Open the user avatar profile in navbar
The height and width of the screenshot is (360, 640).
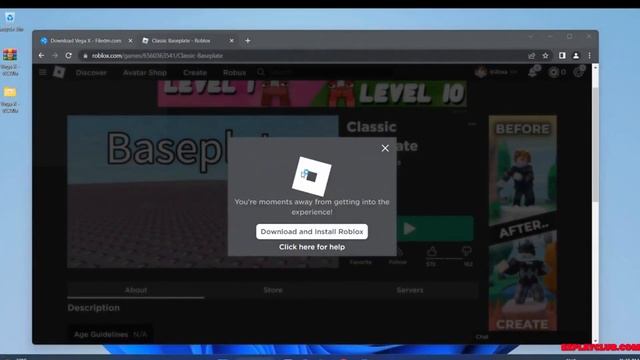click(481, 72)
